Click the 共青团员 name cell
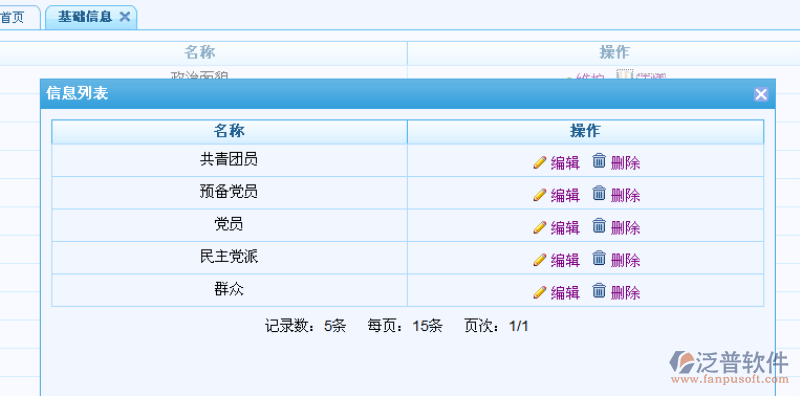Screen dimensions: 800x396 (229, 160)
